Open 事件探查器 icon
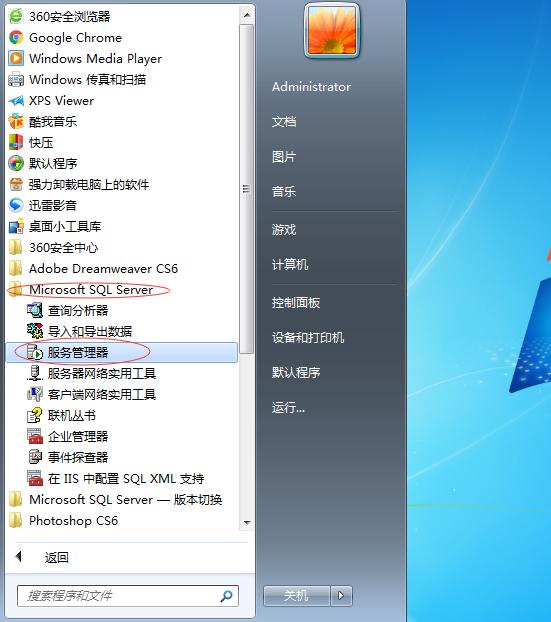The width and height of the screenshot is (551, 622). tap(35, 457)
